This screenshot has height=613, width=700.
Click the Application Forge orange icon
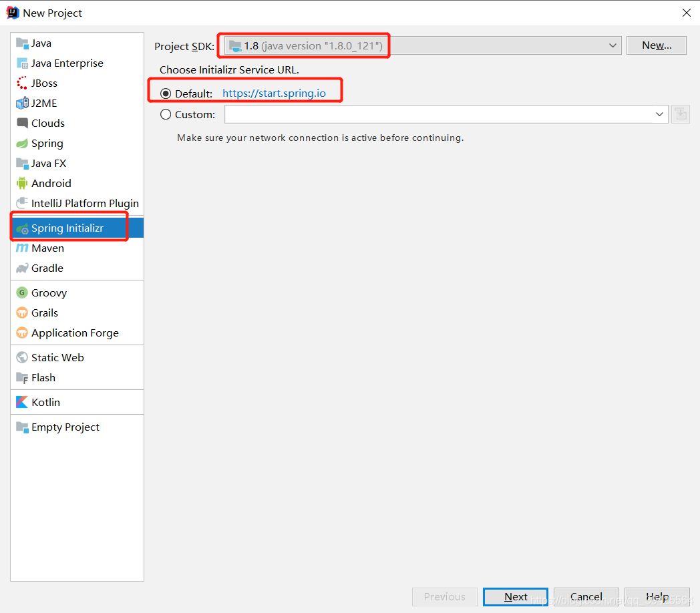pos(22,333)
